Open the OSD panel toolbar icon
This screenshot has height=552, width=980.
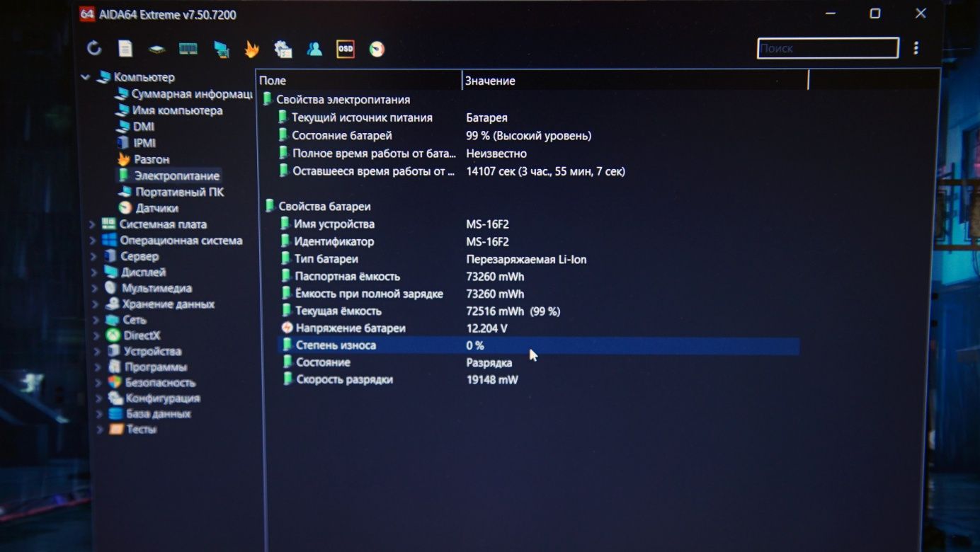click(x=346, y=49)
